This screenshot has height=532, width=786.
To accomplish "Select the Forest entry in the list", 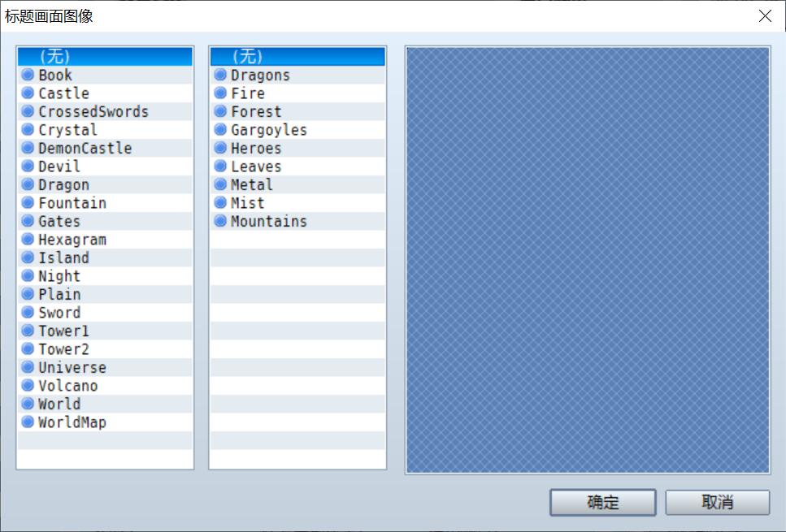I will (x=297, y=111).
